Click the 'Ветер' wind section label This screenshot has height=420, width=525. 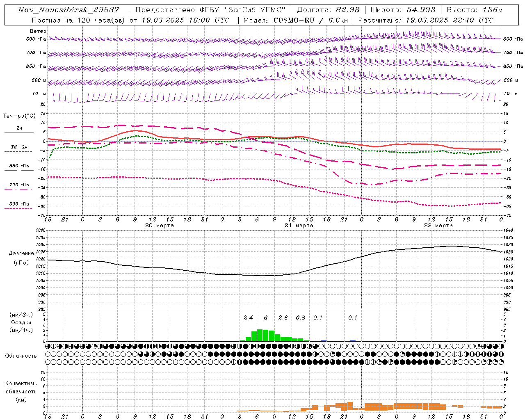point(38,31)
